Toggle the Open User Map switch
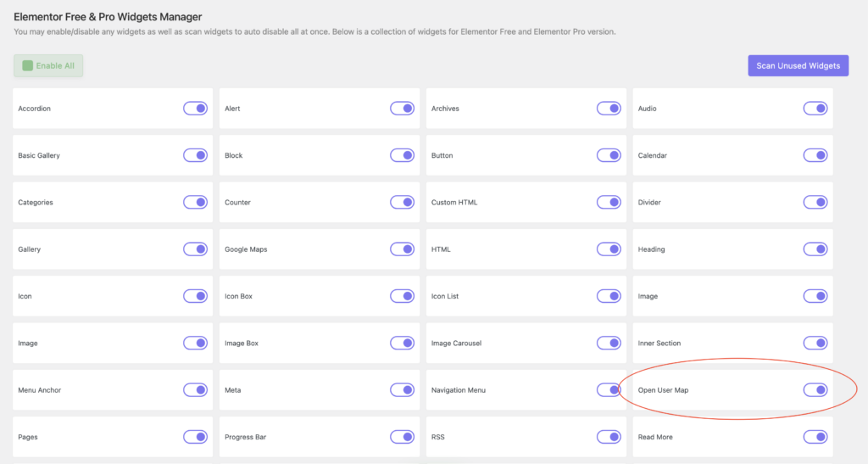This screenshot has height=464, width=868. tap(815, 390)
